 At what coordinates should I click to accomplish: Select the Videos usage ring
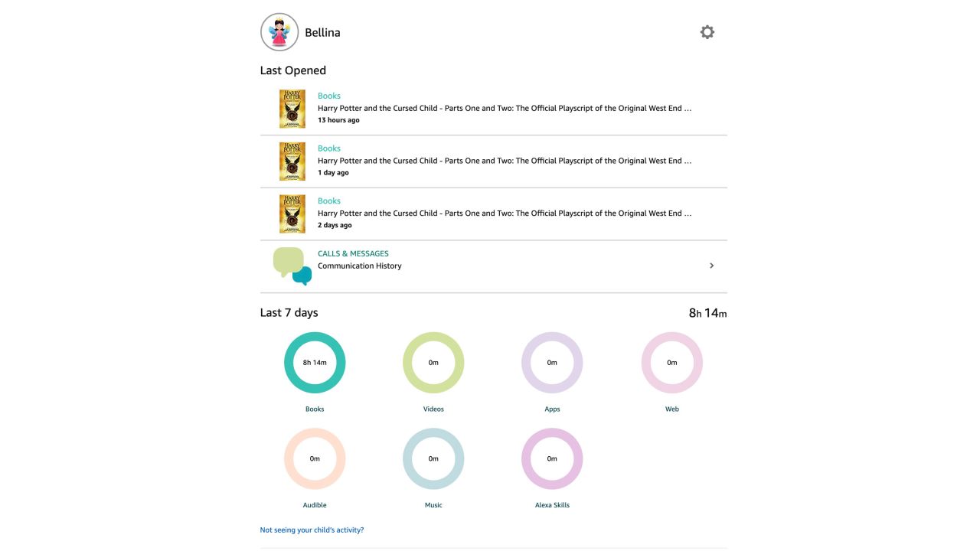[433, 363]
